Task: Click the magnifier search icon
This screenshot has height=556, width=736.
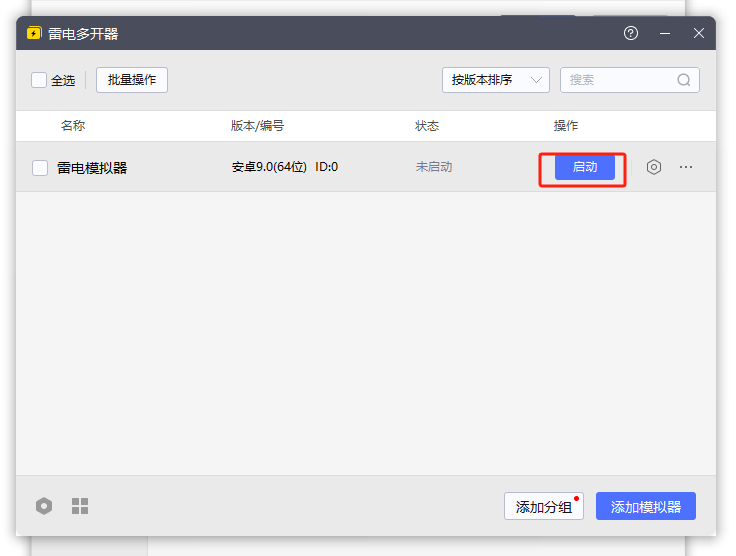Action: (x=684, y=80)
